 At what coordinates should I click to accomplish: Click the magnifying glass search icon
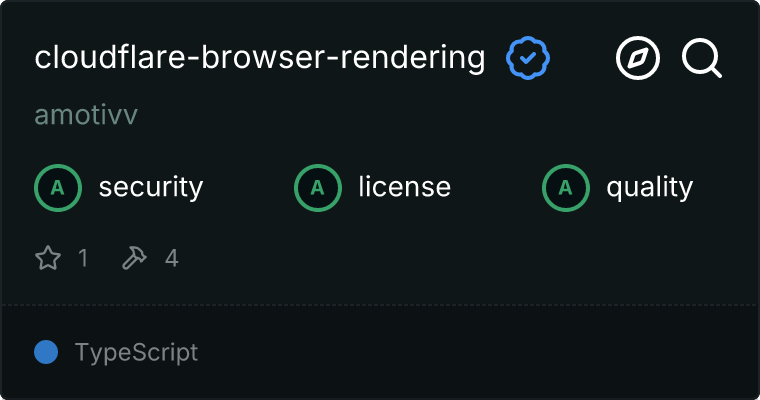[x=702, y=58]
